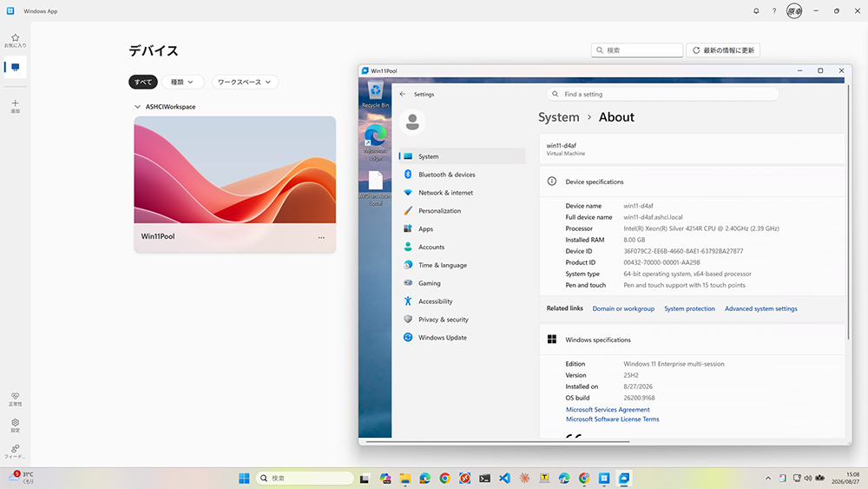Click the Find a setting search box
This screenshot has width=868, height=489.
pyautogui.click(x=662, y=94)
